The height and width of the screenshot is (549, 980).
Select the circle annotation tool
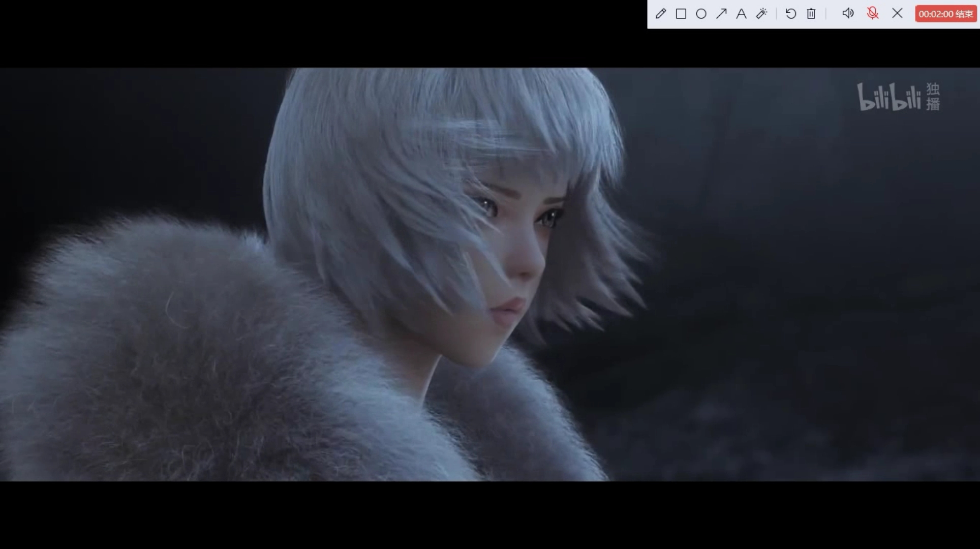701,14
